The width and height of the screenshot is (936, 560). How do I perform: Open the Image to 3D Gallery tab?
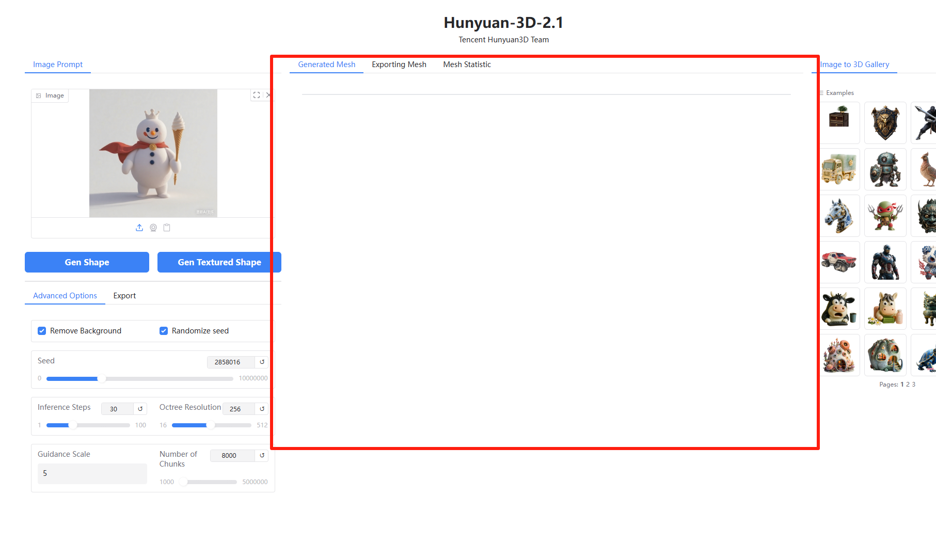tap(854, 65)
